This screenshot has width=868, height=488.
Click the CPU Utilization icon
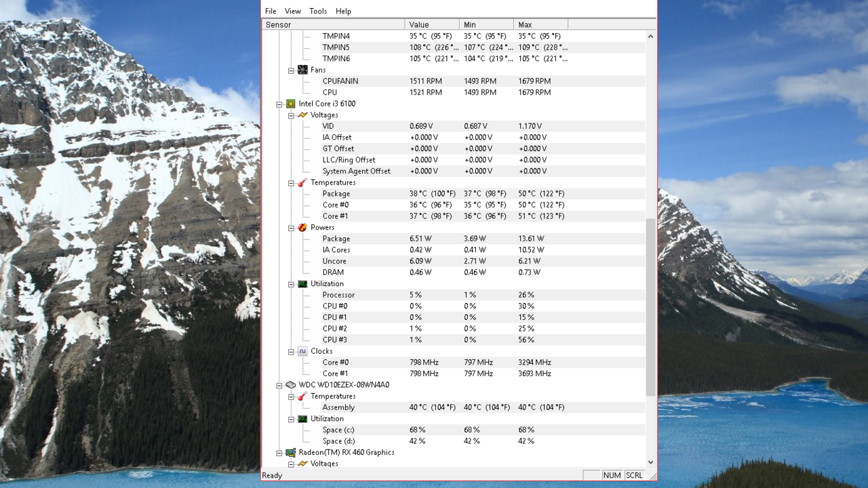tap(302, 284)
